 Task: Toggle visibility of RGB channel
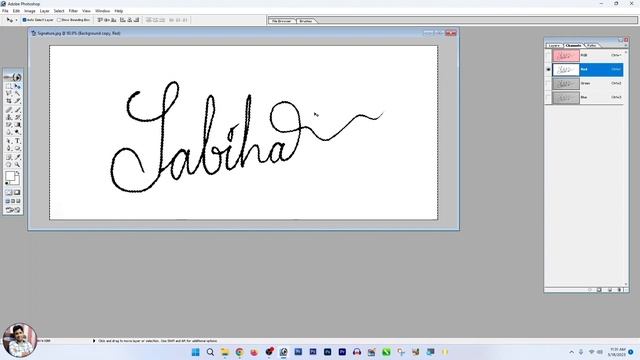[548, 55]
